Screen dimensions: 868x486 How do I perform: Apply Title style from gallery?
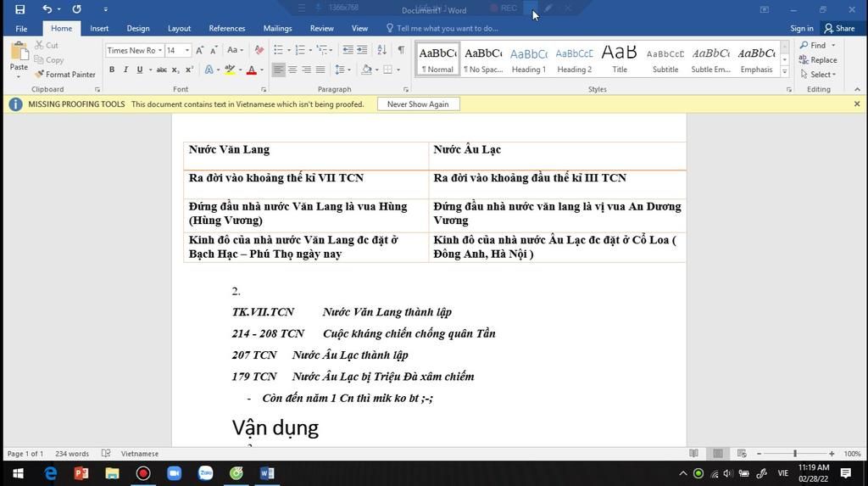coord(620,59)
